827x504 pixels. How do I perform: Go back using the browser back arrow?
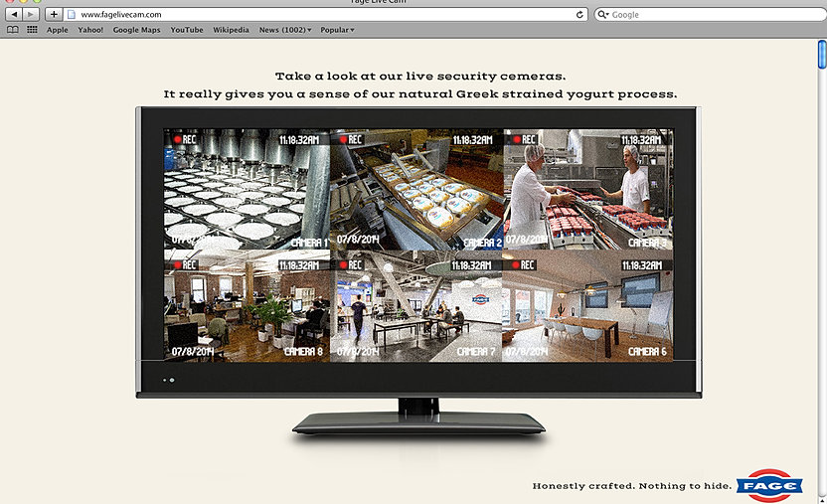click(x=14, y=14)
